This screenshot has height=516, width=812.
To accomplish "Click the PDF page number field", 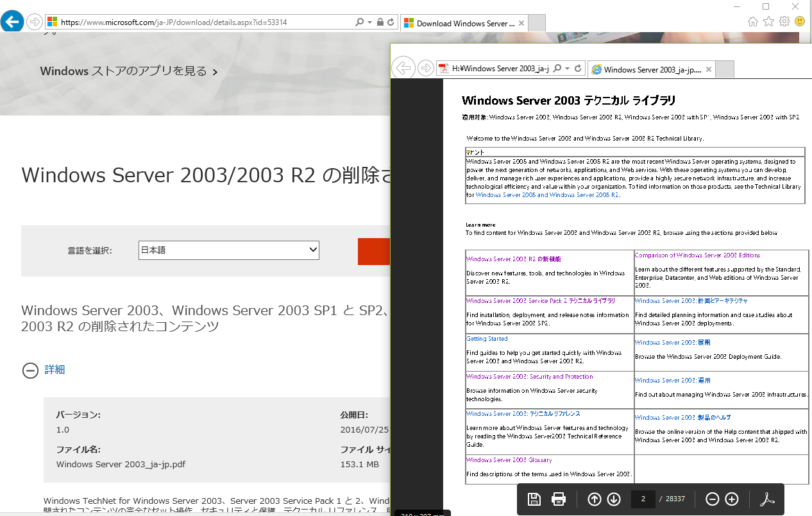I will [x=643, y=499].
